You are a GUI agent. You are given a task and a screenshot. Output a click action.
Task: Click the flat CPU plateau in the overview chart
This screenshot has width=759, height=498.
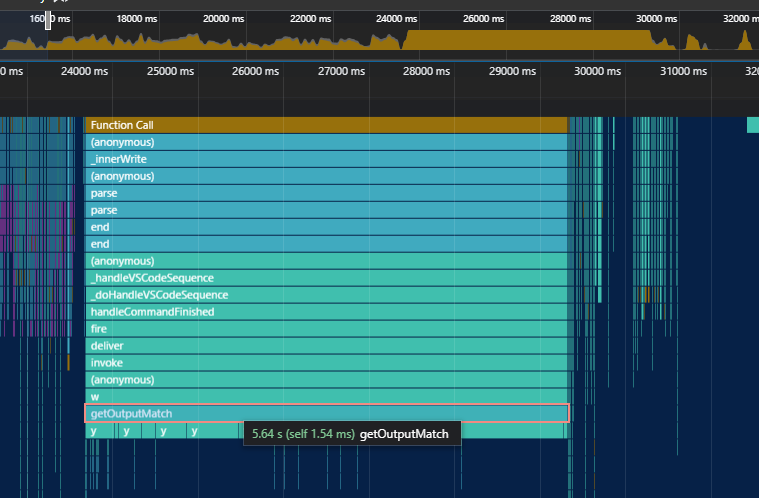click(x=528, y=40)
